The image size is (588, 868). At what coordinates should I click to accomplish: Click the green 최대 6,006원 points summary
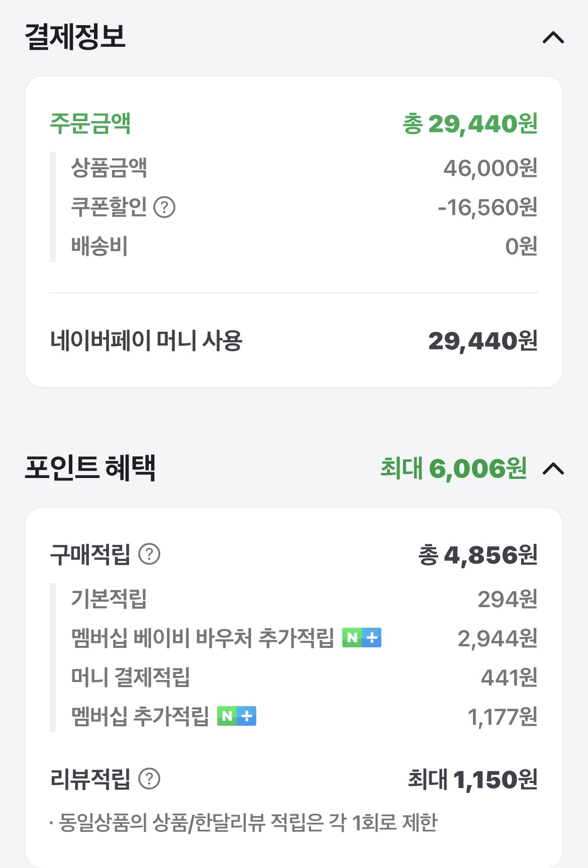pos(453,468)
